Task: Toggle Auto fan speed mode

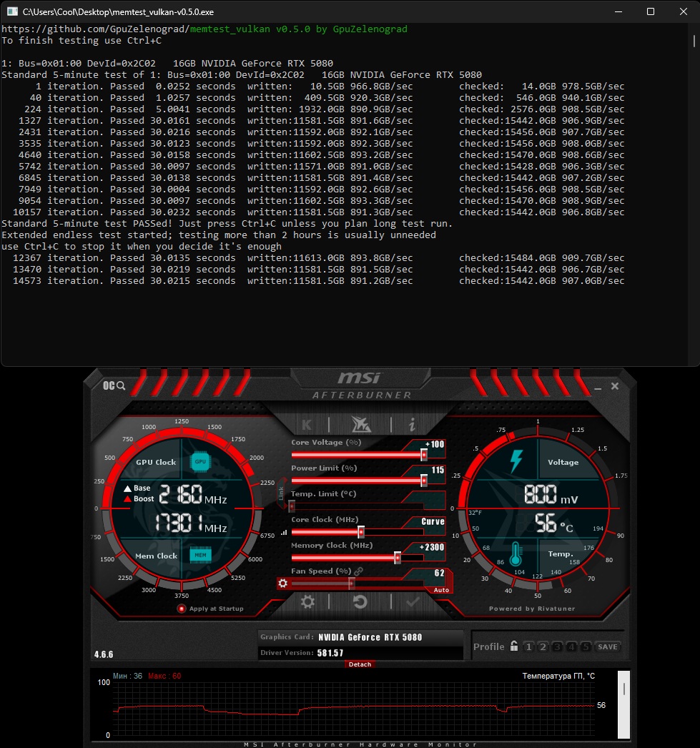Action: 441,590
